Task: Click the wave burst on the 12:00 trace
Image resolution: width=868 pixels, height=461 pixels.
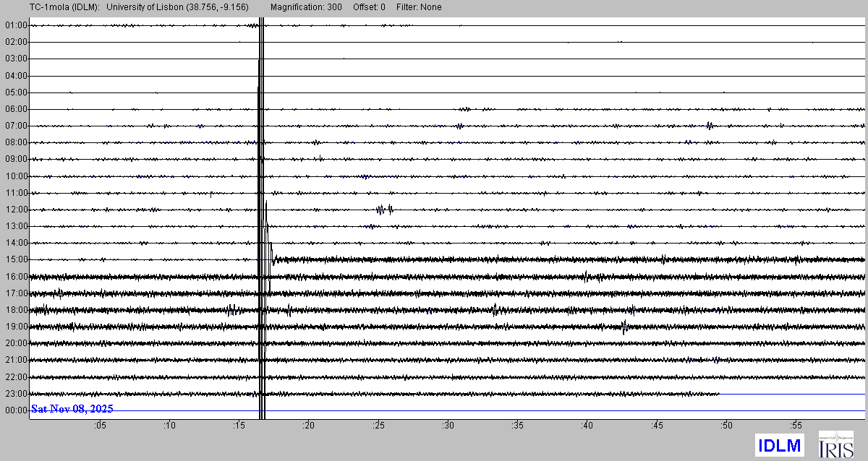Action: point(384,210)
